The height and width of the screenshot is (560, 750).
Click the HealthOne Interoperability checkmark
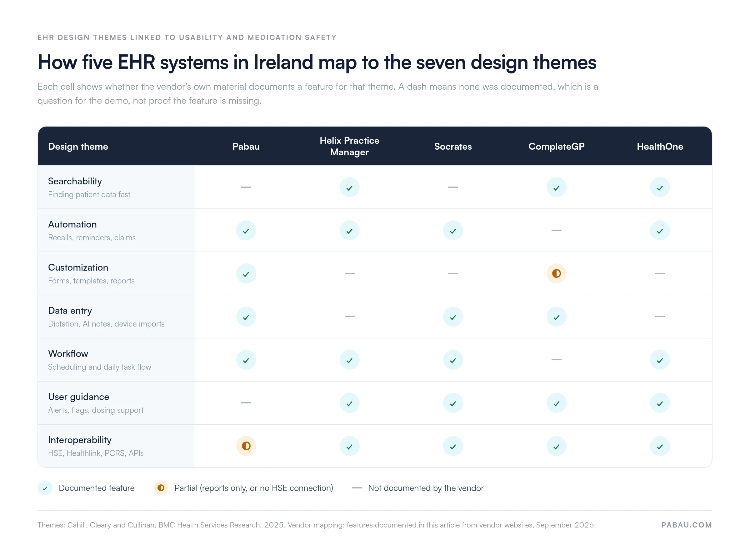coord(659,446)
